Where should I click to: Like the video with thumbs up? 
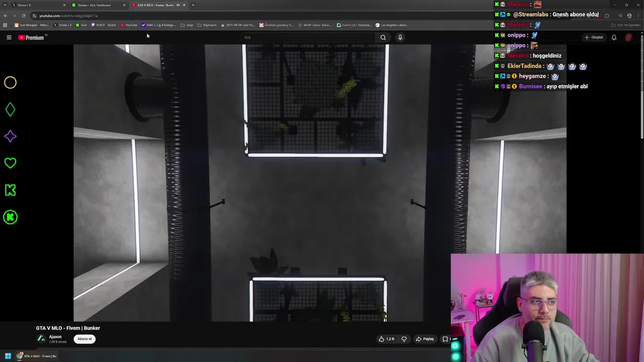(386, 339)
